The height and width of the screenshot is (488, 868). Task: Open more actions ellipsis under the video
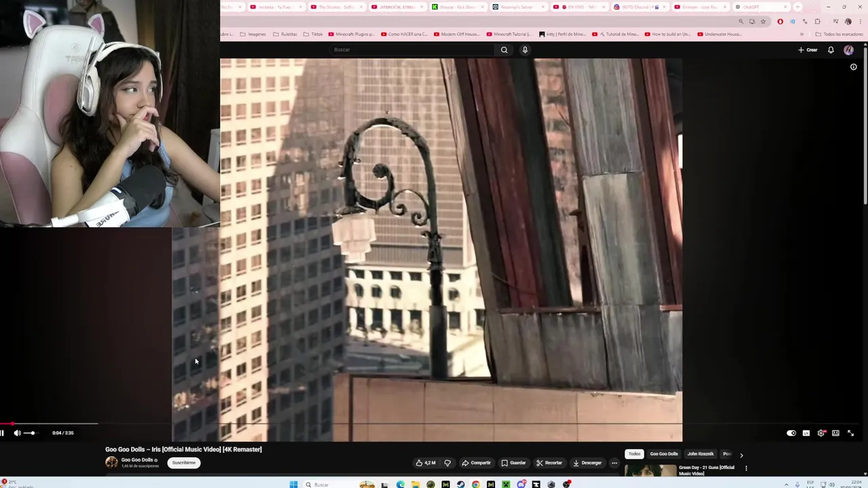click(x=614, y=463)
